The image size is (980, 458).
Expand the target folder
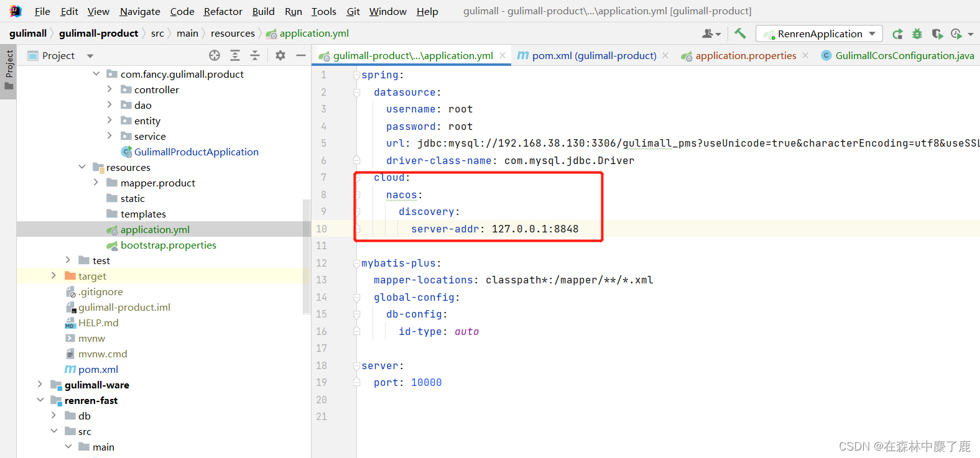pos(53,276)
